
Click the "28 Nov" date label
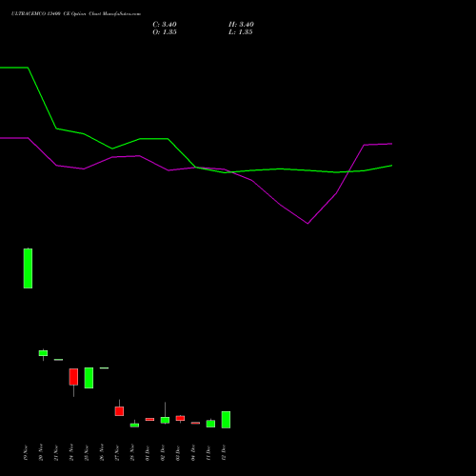point(132,452)
